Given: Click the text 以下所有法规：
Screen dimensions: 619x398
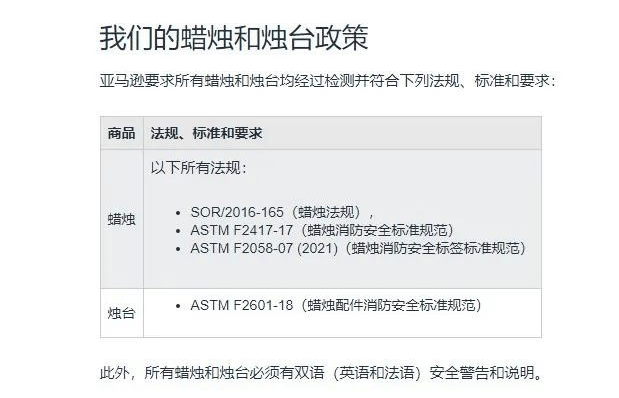Looking at the screenshot, I should [199, 168].
